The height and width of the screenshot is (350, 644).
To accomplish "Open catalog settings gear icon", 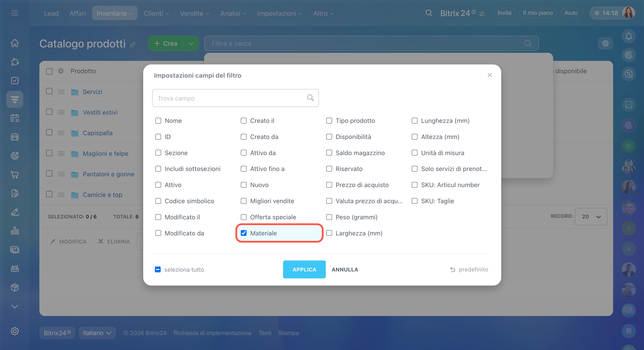I will pyautogui.click(x=605, y=43).
